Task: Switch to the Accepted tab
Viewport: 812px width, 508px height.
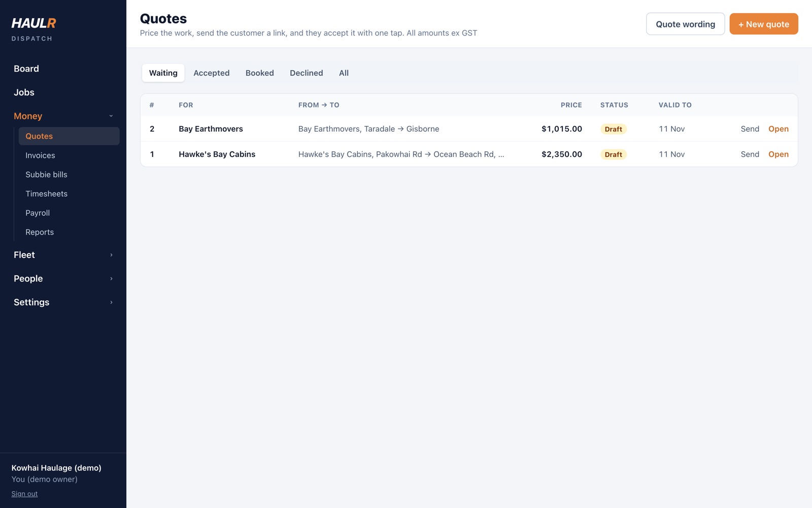Action: pos(212,73)
